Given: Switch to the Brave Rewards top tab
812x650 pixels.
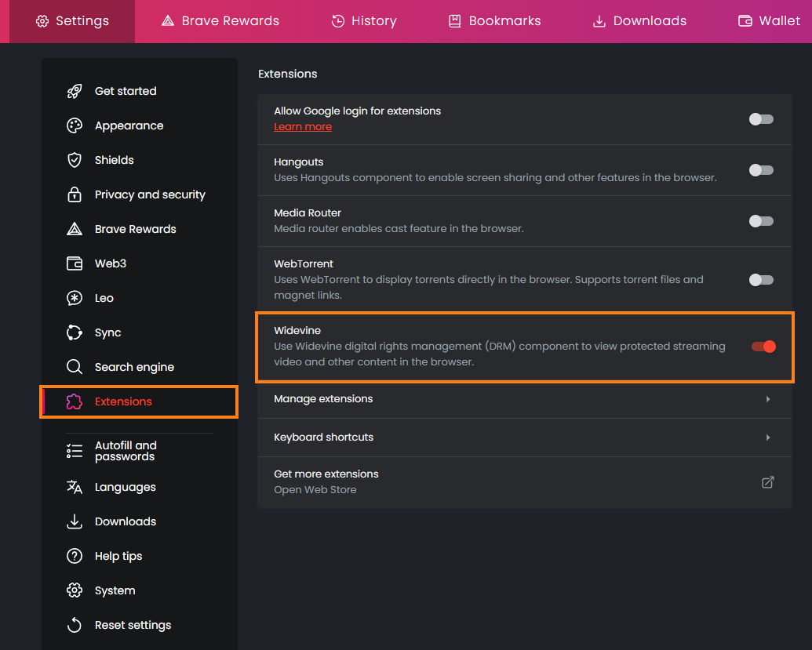Looking at the screenshot, I should (x=220, y=21).
